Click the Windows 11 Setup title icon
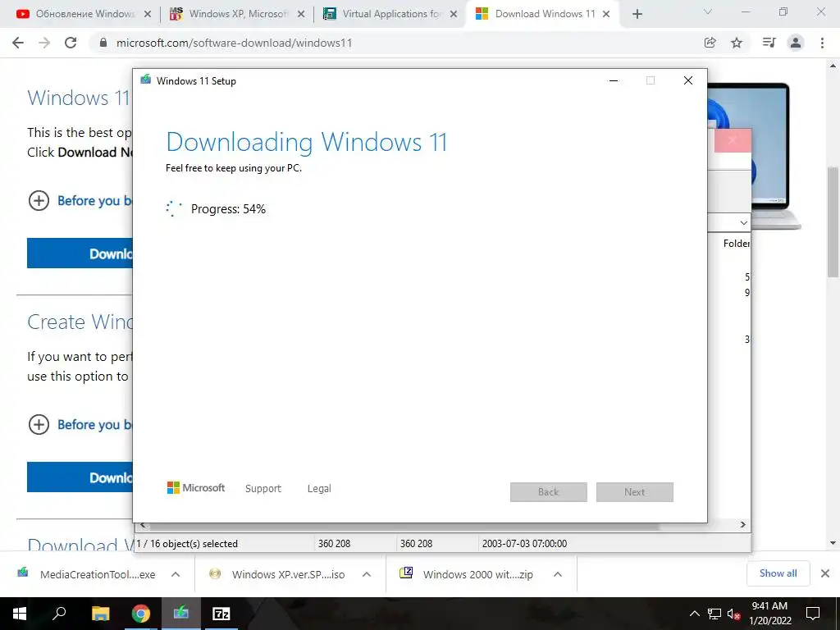The height and width of the screenshot is (630, 840). tap(146, 80)
